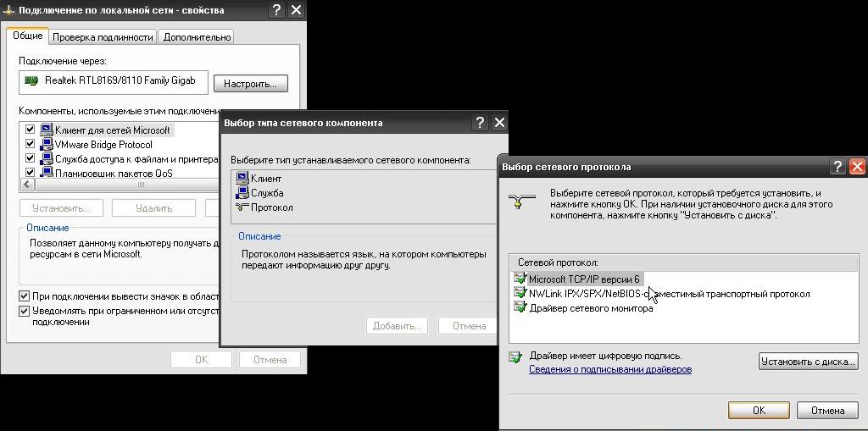Select the Service component type icon
This screenshot has width=868, height=431.
tap(242, 193)
